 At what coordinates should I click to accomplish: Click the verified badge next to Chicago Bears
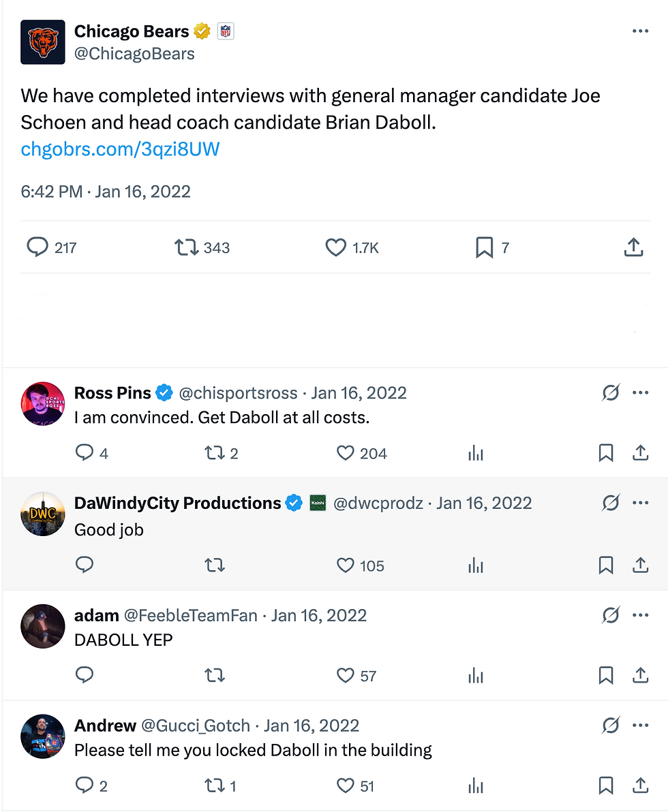point(202,31)
